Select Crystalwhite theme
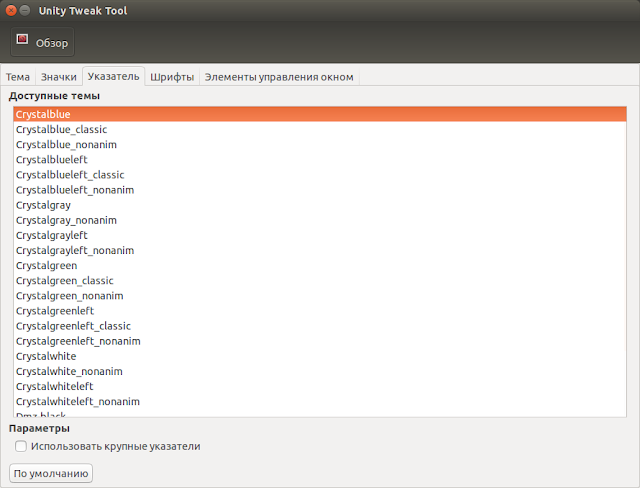 [320, 356]
